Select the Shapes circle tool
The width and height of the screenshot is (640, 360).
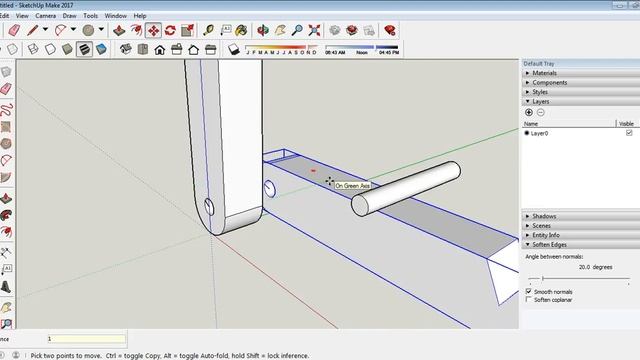pos(88,30)
